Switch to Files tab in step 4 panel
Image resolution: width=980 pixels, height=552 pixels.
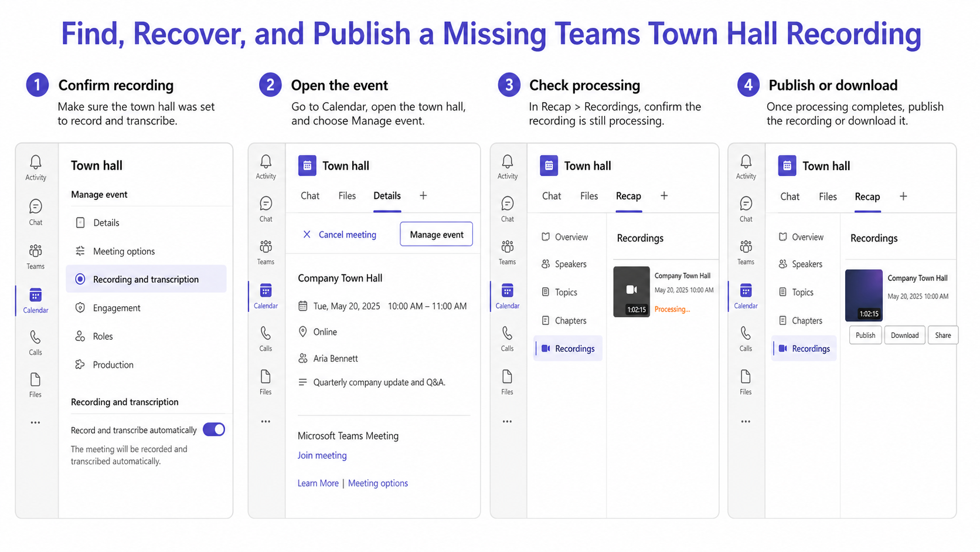pos(828,197)
